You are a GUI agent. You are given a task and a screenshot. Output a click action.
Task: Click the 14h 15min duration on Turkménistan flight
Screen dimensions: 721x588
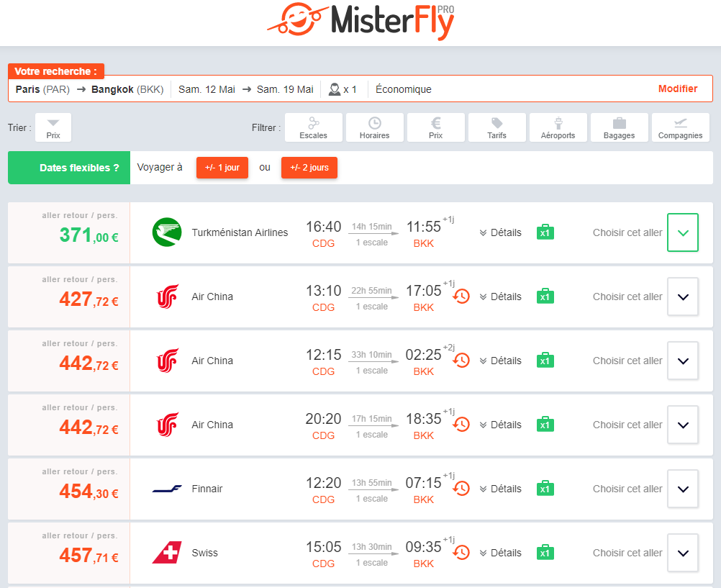tap(371, 227)
